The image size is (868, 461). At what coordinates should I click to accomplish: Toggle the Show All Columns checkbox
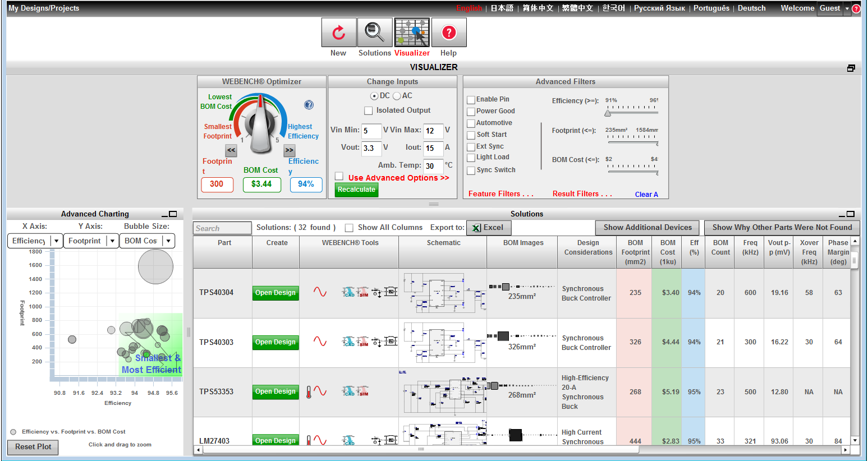coord(349,228)
